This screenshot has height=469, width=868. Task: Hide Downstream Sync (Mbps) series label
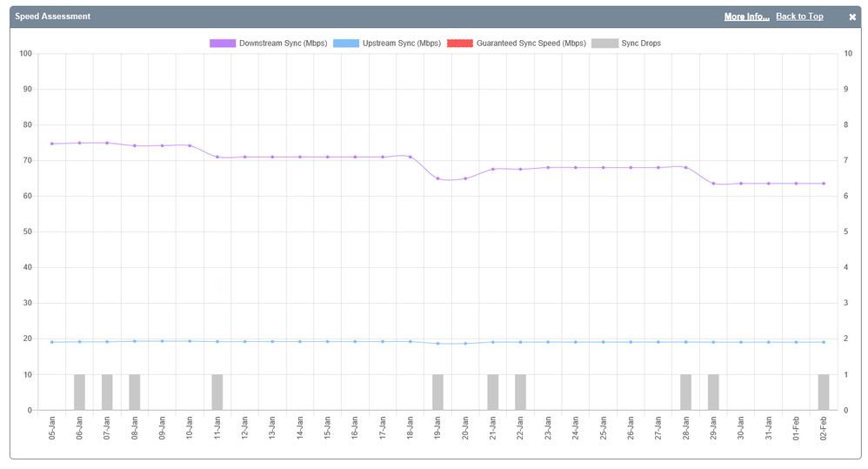[283, 44]
